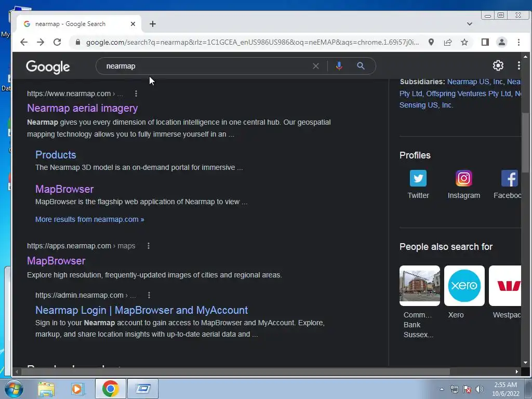The image size is (532, 399).
Task: Open MapBrowser sitelink under nearmap.com
Action: click(64, 189)
